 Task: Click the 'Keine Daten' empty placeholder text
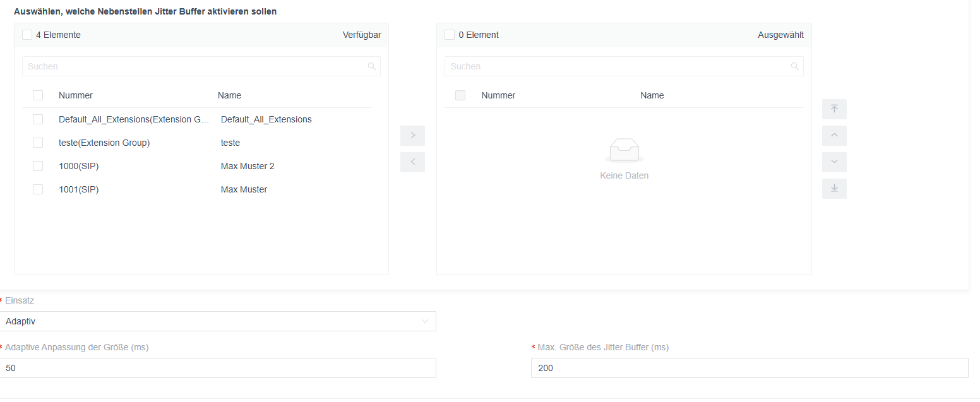tap(624, 175)
